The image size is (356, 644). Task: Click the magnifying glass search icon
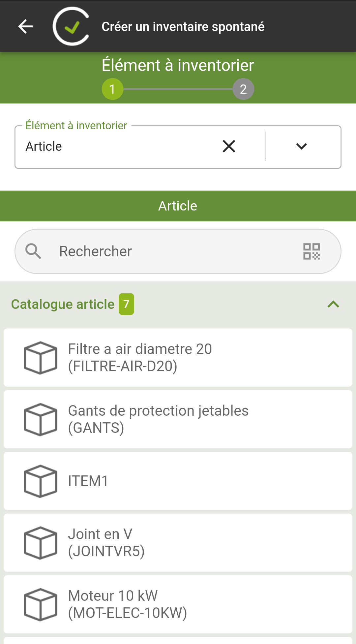pos(33,251)
